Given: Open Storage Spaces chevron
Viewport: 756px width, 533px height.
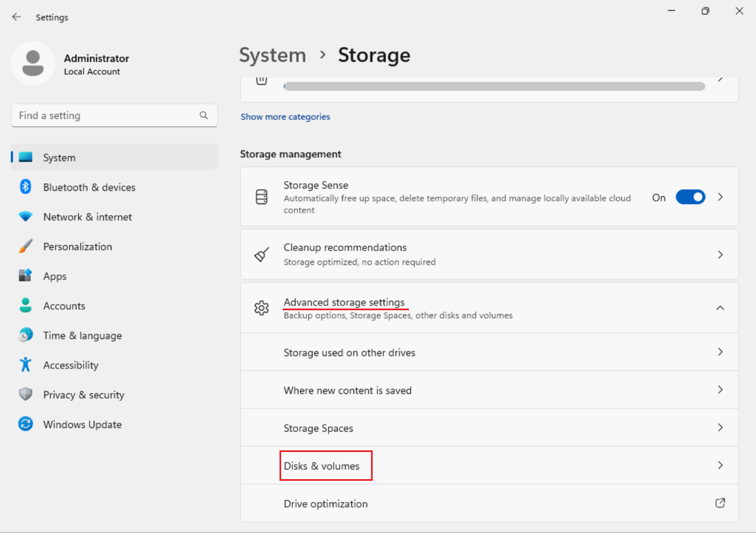Looking at the screenshot, I should [720, 428].
